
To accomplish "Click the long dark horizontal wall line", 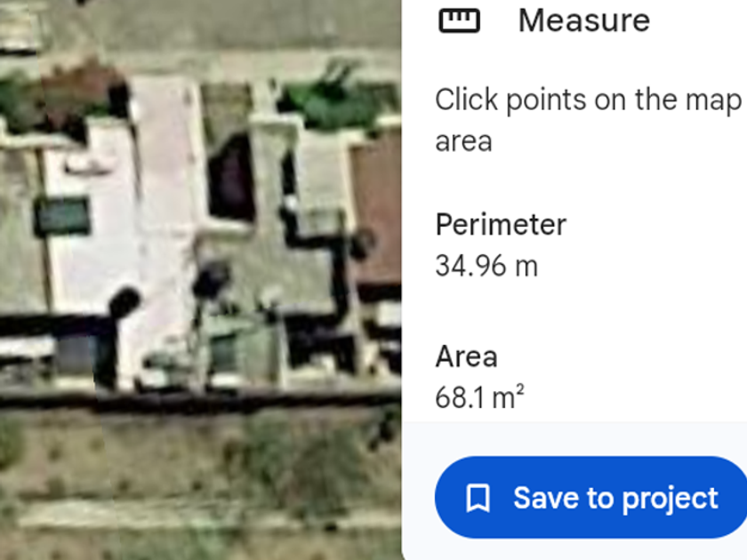I will [200, 401].
